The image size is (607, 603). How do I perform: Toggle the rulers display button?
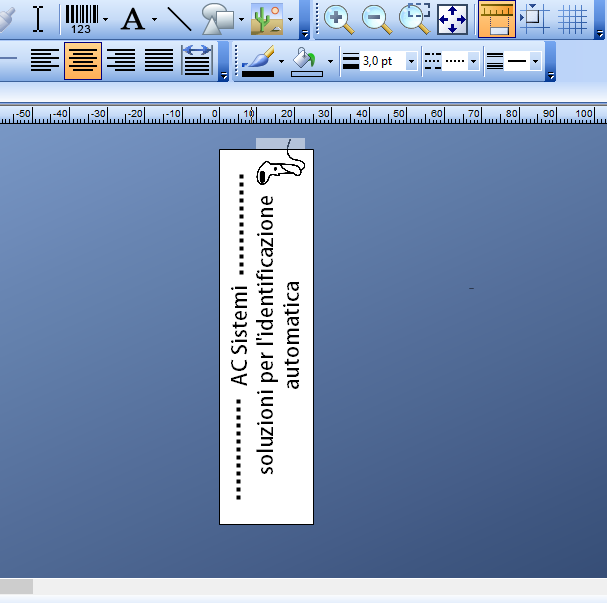(x=497, y=19)
